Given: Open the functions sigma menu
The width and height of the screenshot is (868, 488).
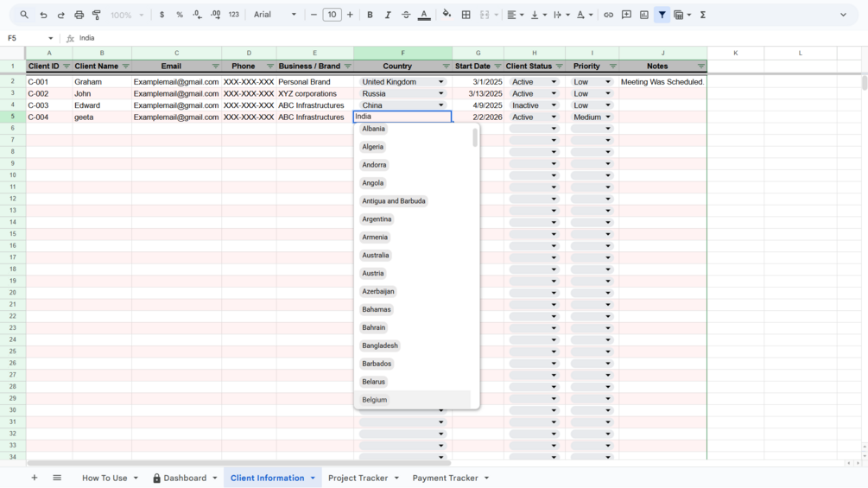Looking at the screenshot, I should pos(702,15).
